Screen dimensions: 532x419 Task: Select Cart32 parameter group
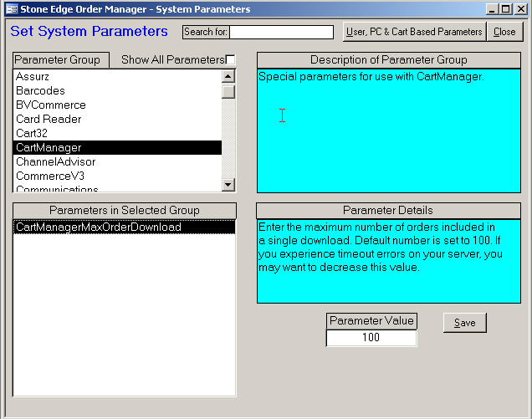pos(117,133)
